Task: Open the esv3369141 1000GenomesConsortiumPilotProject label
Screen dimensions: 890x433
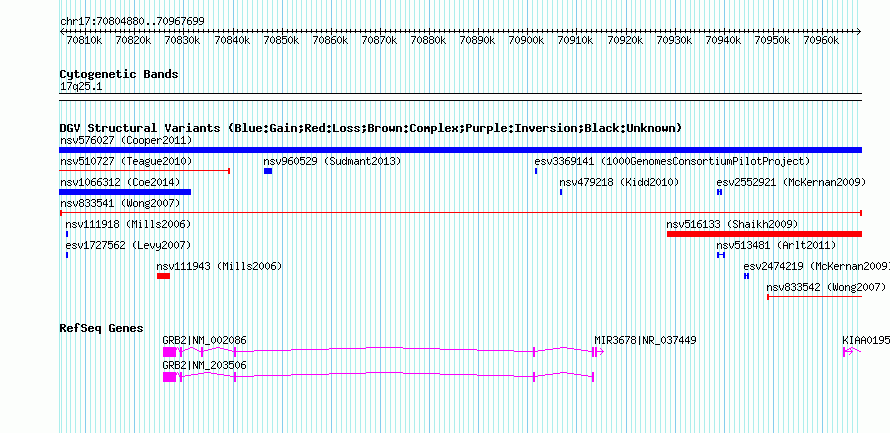Action: pyautogui.click(x=672, y=161)
